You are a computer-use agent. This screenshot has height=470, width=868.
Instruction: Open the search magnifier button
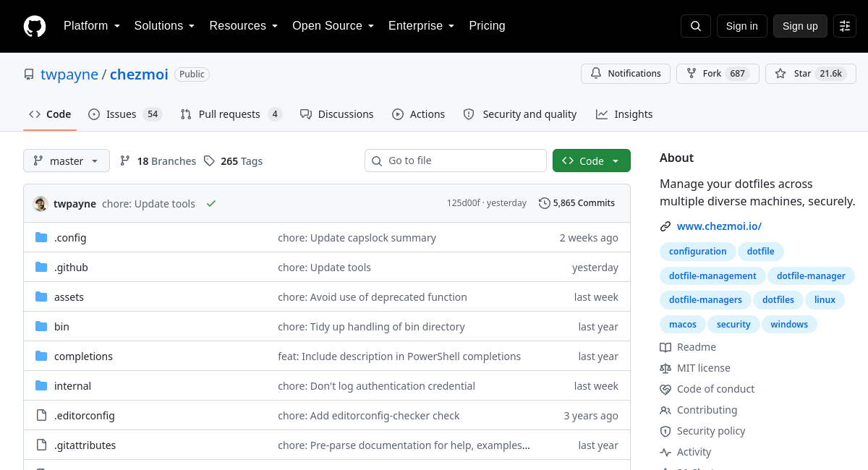(x=696, y=26)
